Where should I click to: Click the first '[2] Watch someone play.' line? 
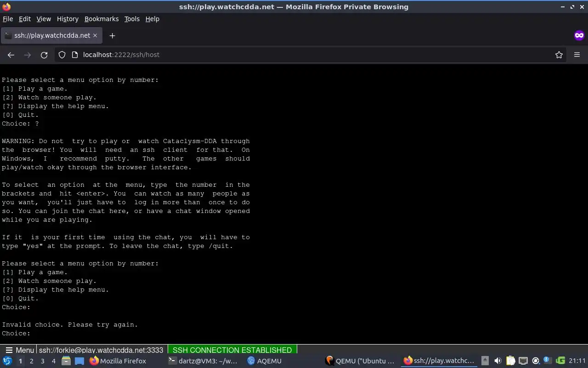click(49, 98)
